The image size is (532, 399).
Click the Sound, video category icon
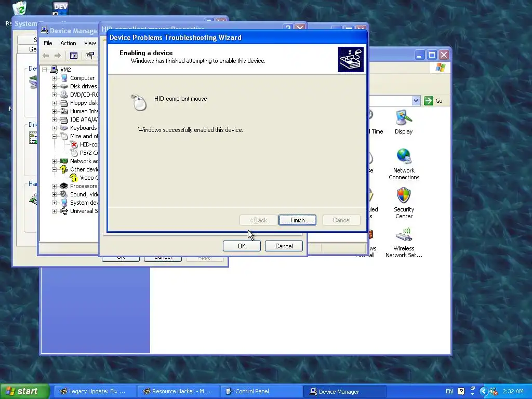[64, 194]
